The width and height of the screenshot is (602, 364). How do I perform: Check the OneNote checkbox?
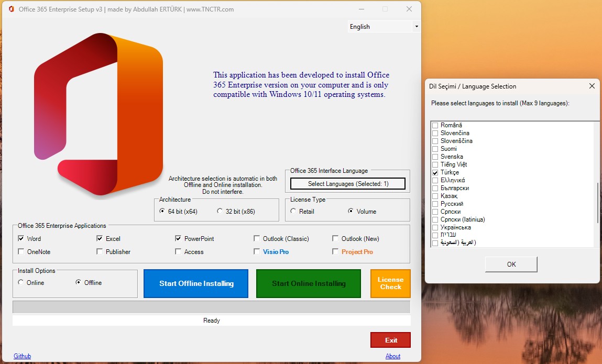(21, 251)
